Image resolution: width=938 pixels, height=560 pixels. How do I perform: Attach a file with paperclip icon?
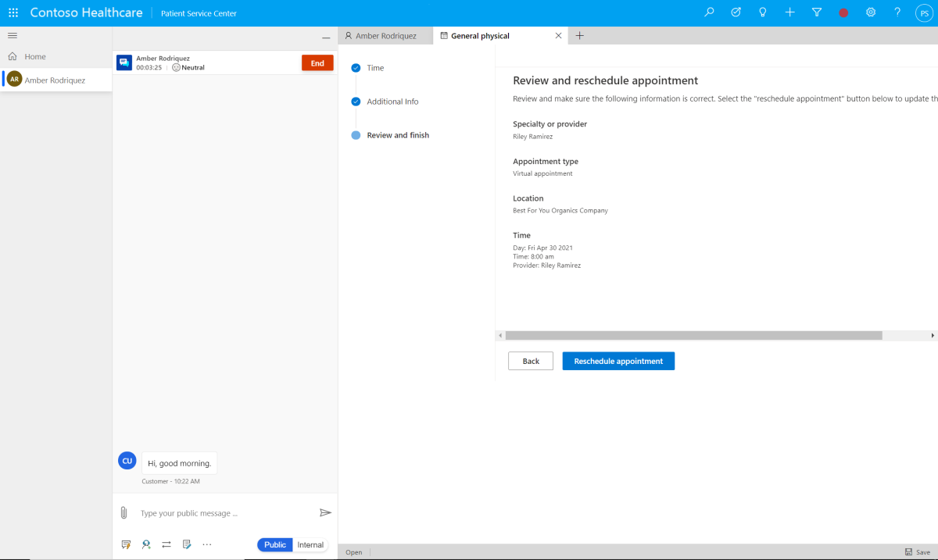[x=124, y=513]
